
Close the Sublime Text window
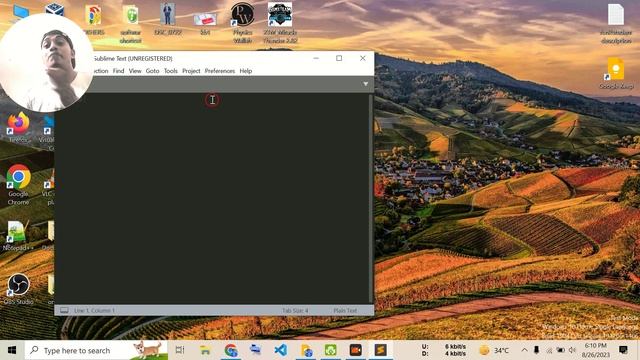[362, 58]
